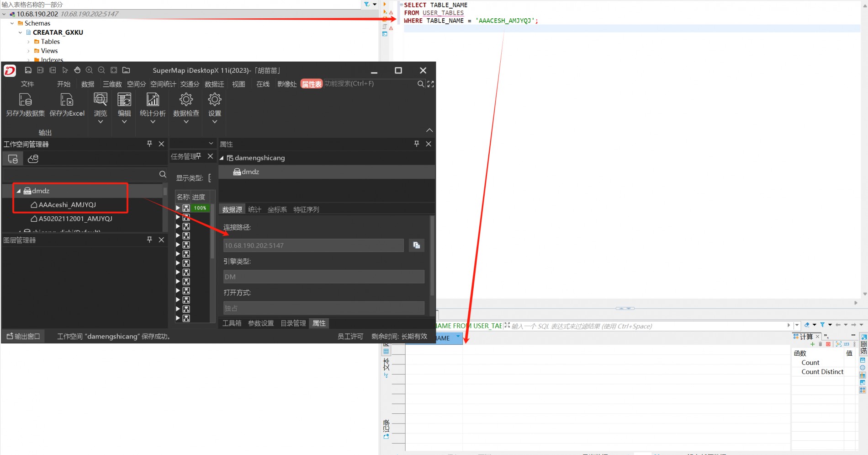Click the workspace manager search icon
This screenshot has width=868, height=455.
click(163, 174)
